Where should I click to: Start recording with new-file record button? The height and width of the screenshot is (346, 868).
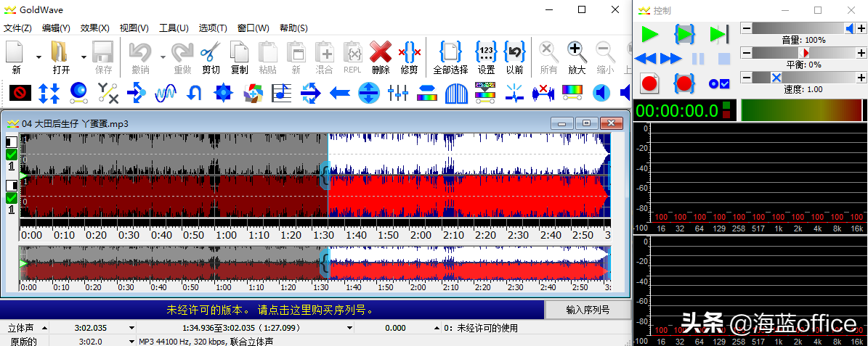coord(649,83)
